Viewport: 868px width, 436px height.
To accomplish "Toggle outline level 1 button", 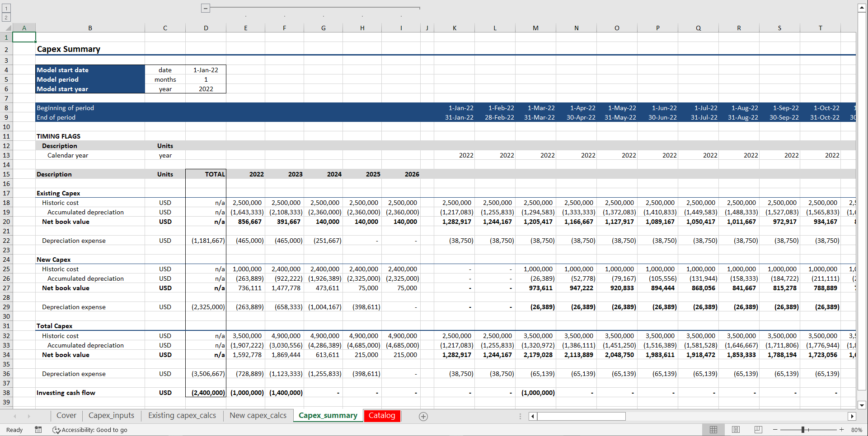I will 6,8.
